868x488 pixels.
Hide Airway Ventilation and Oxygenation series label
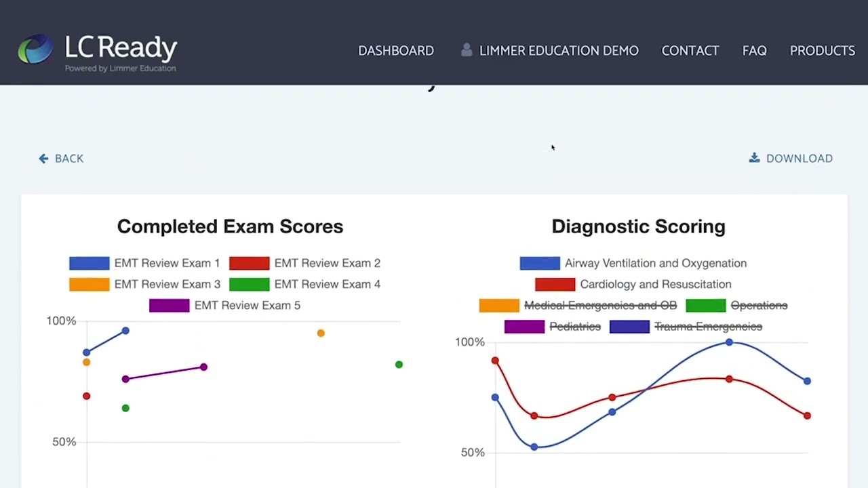[x=656, y=263]
